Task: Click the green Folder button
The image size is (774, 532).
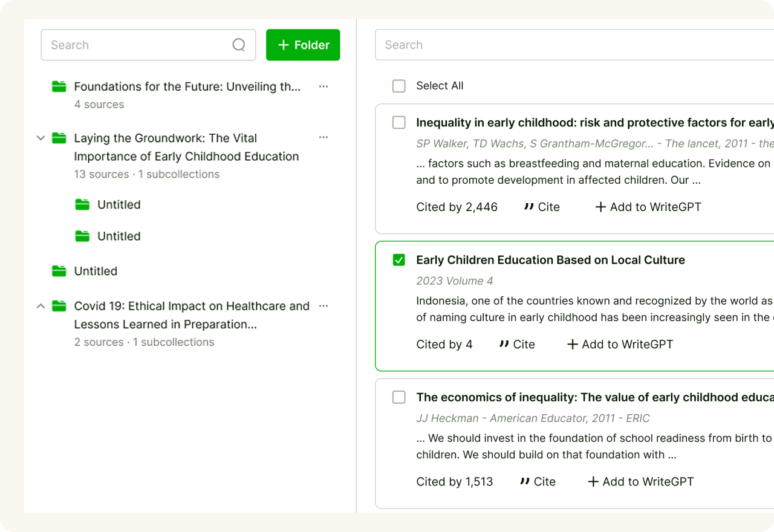Action: [303, 45]
